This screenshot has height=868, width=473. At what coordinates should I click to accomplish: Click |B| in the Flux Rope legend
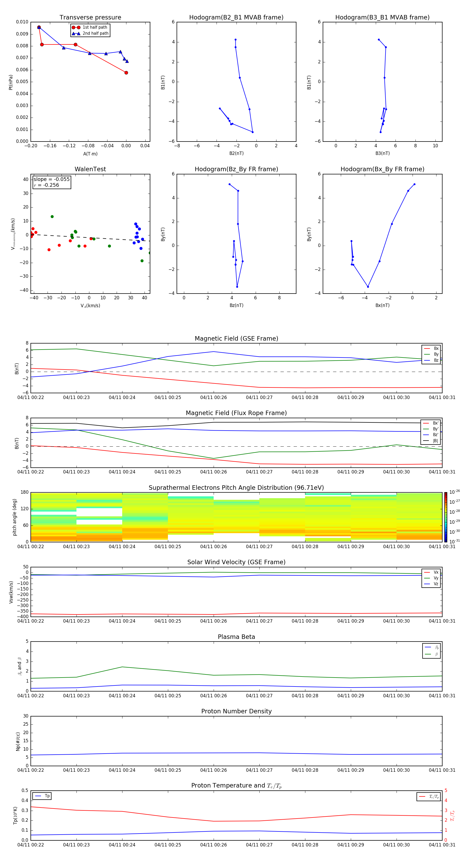tap(431, 441)
